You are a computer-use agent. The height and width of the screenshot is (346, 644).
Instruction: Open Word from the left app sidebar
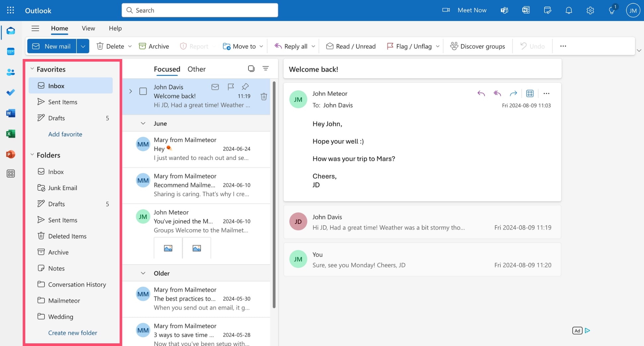point(11,113)
